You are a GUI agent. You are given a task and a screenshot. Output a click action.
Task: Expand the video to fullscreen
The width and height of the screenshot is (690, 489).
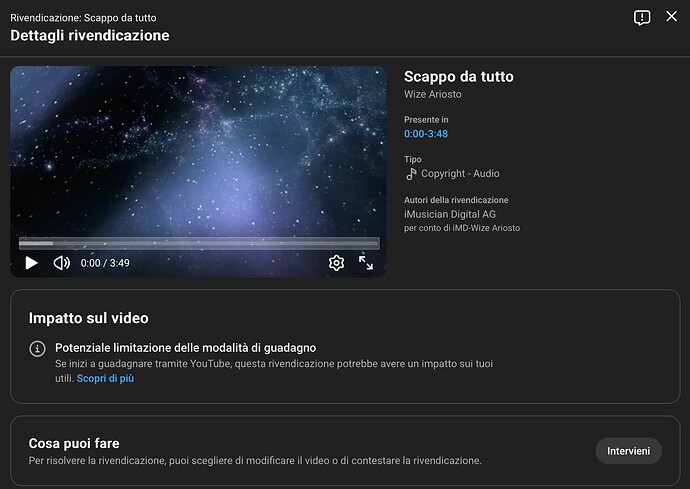click(366, 263)
